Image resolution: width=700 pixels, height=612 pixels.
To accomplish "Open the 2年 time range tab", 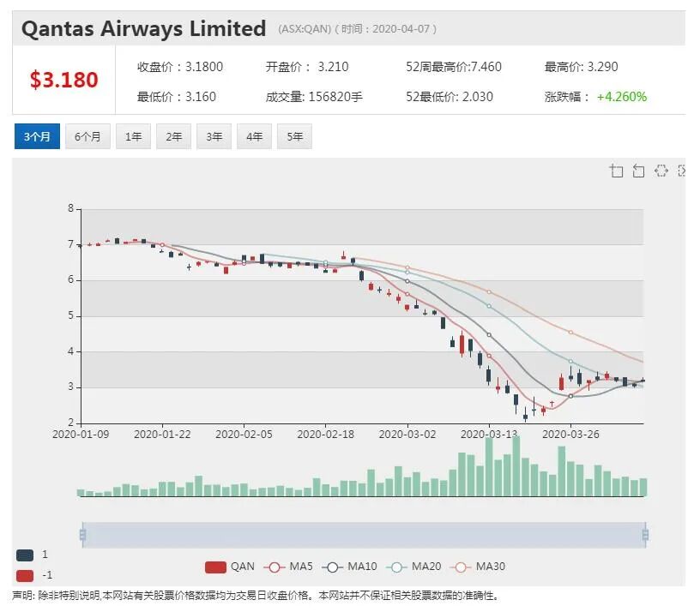I will tap(173, 136).
